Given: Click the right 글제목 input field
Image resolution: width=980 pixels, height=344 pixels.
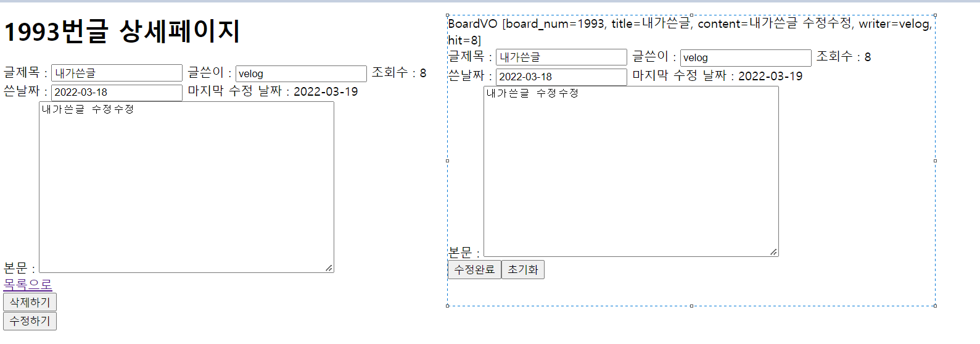Looking at the screenshot, I should (x=561, y=57).
